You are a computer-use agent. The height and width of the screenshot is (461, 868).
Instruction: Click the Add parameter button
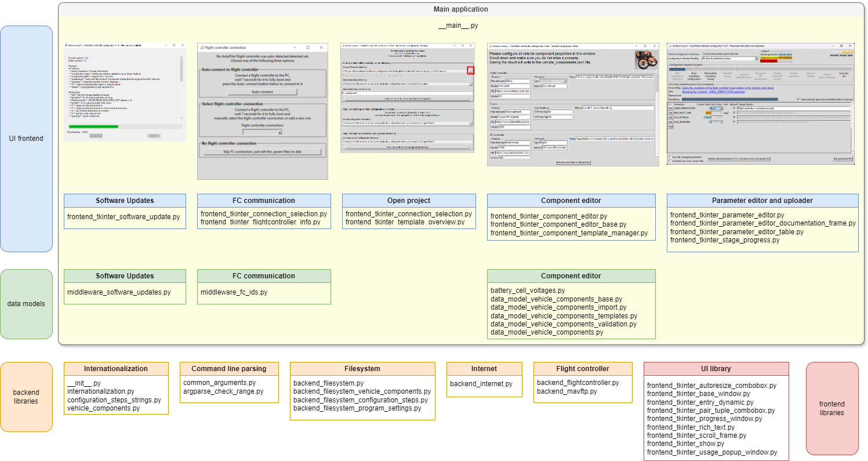(x=670, y=126)
